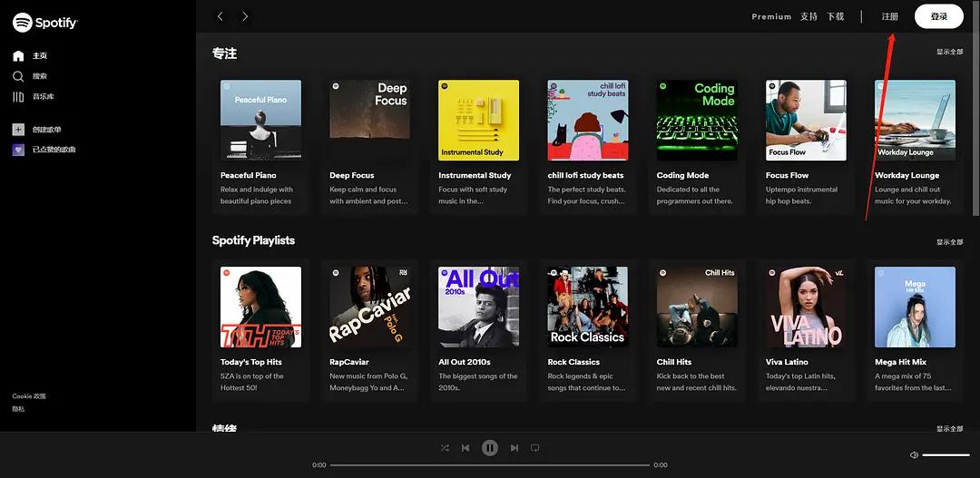Open the Chill Hits cover
The image size is (980, 478).
tap(697, 307)
